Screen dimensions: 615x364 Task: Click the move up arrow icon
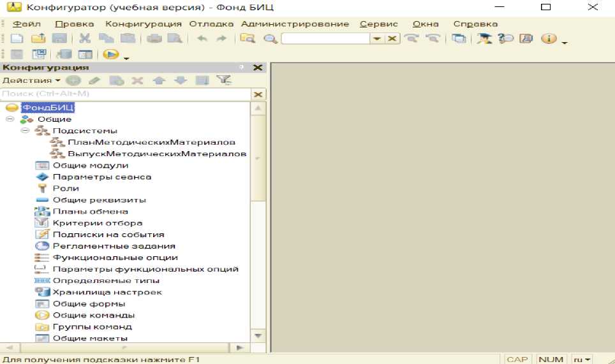159,80
